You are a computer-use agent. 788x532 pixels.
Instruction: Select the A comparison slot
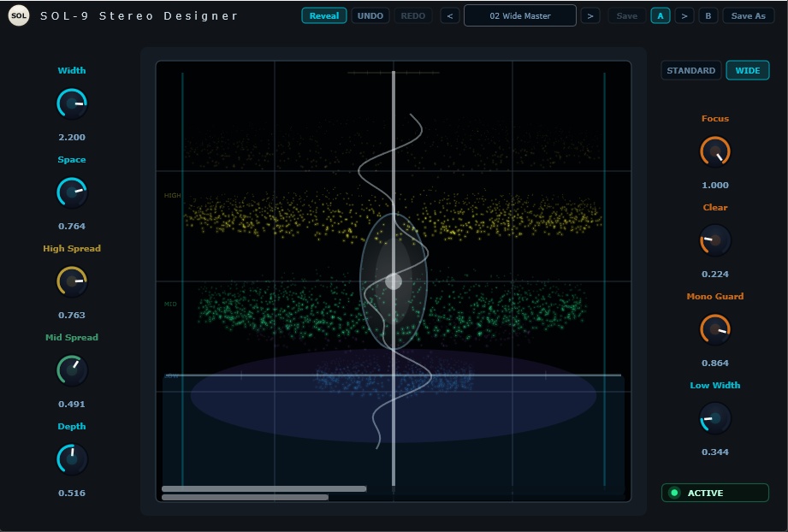(661, 15)
